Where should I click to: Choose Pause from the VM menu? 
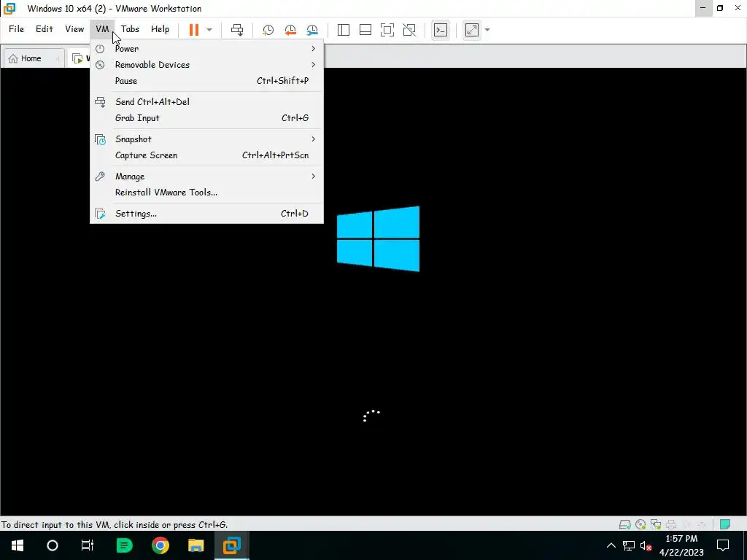(206, 81)
